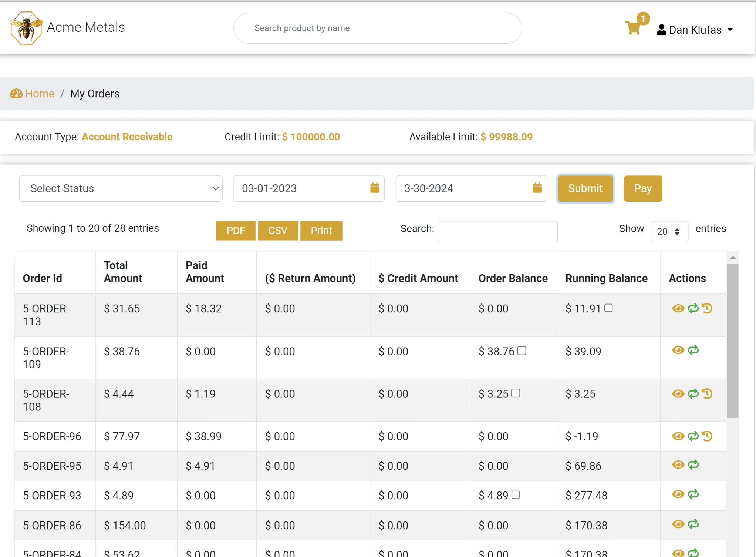Click the table Search input field
This screenshot has width=756, height=557.
click(x=497, y=231)
